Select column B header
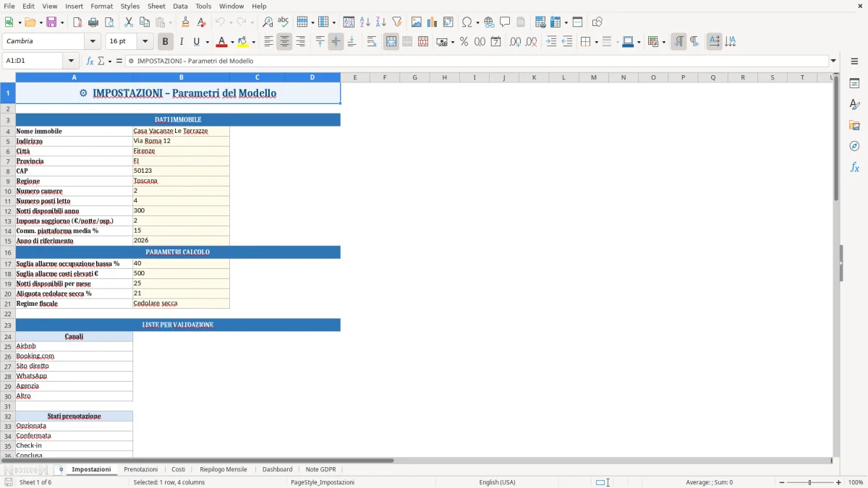Screen dimensions: 868x488 181,77
